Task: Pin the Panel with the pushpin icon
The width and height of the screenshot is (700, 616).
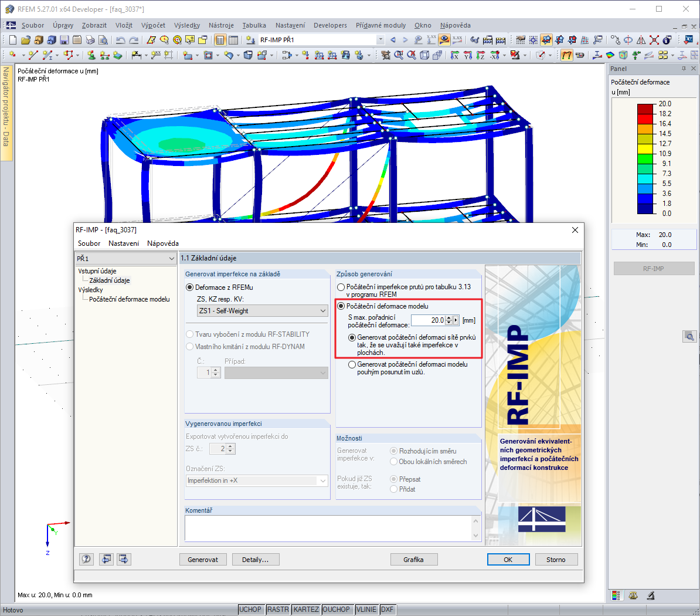Action: tap(684, 68)
